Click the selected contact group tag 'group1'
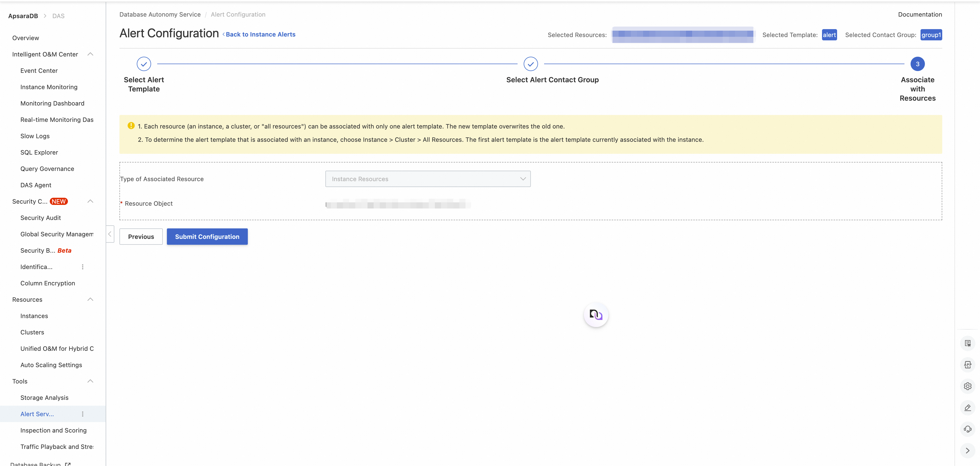980x466 pixels. coord(931,35)
